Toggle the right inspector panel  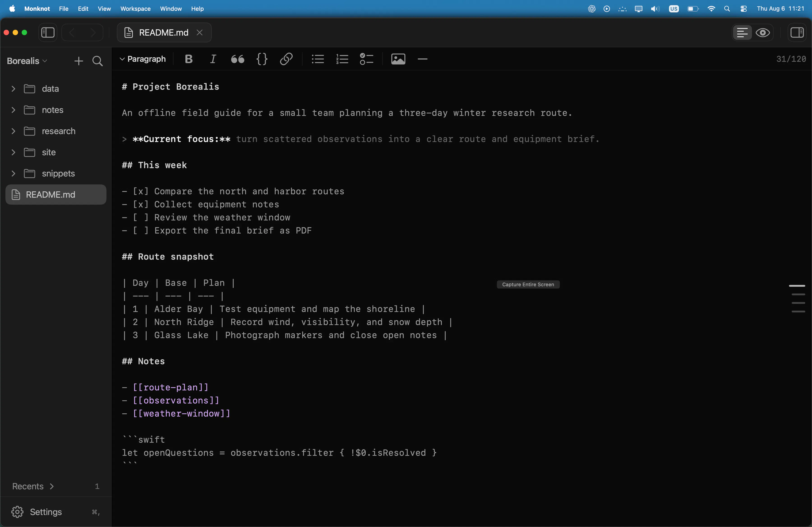(797, 33)
